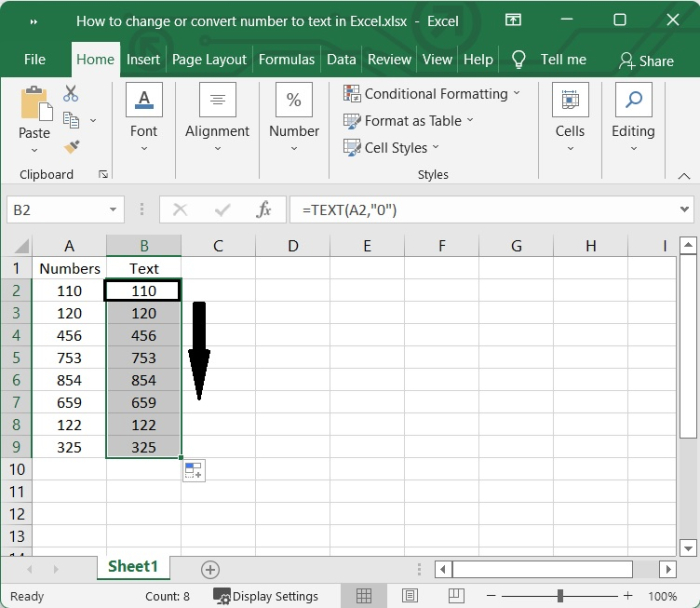This screenshot has width=700, height=608.
Task: Click the Share button
Action: point(646,60)
